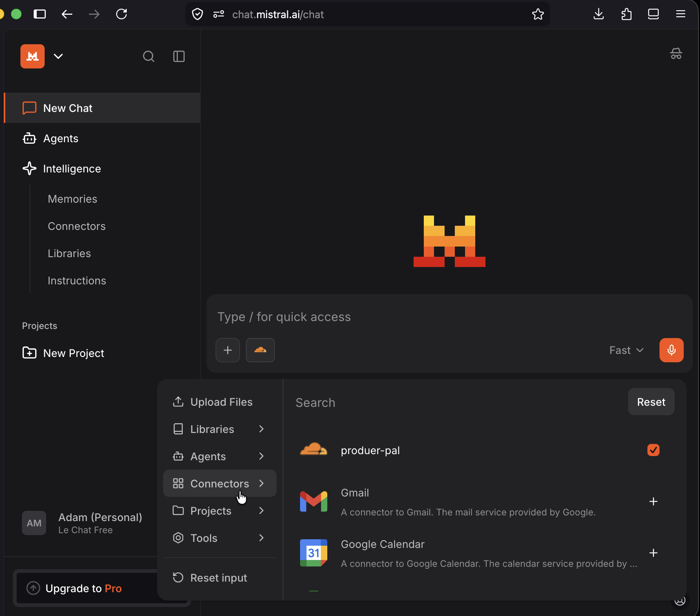Expand the Connectors submenu
This screenshot has height=616, width=700.
219,483
